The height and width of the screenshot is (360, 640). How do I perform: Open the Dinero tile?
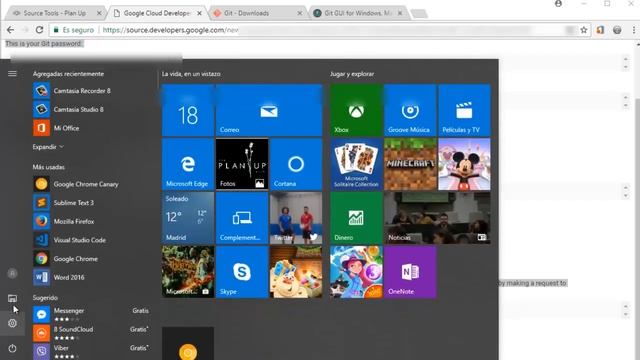[356, 218]
